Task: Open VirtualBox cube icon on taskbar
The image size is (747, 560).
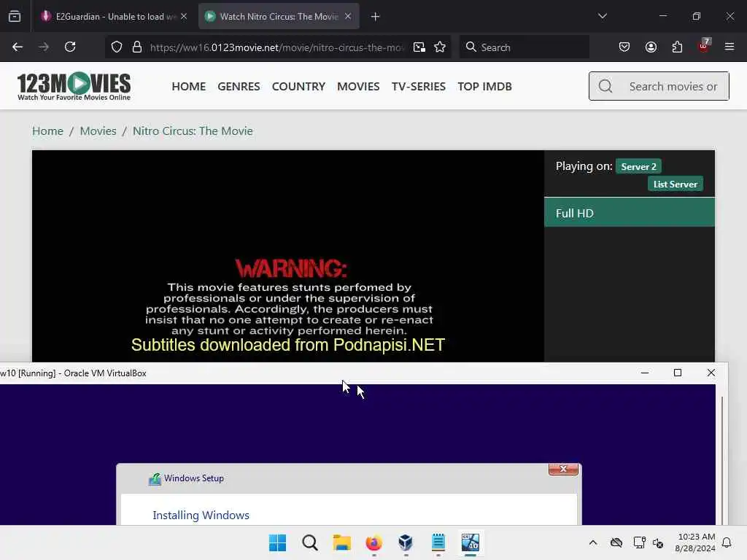Action: click(406, 542)
